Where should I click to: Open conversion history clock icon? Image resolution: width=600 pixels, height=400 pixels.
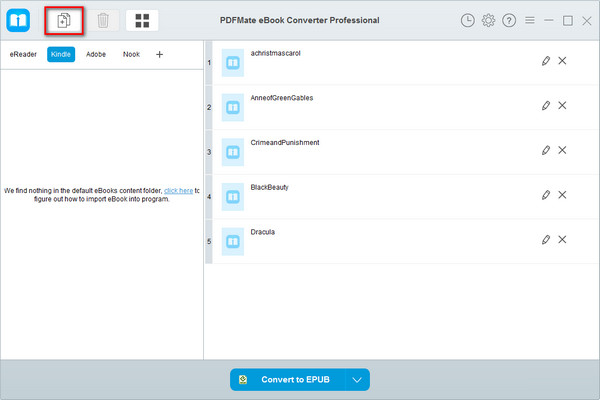point(468,20)
